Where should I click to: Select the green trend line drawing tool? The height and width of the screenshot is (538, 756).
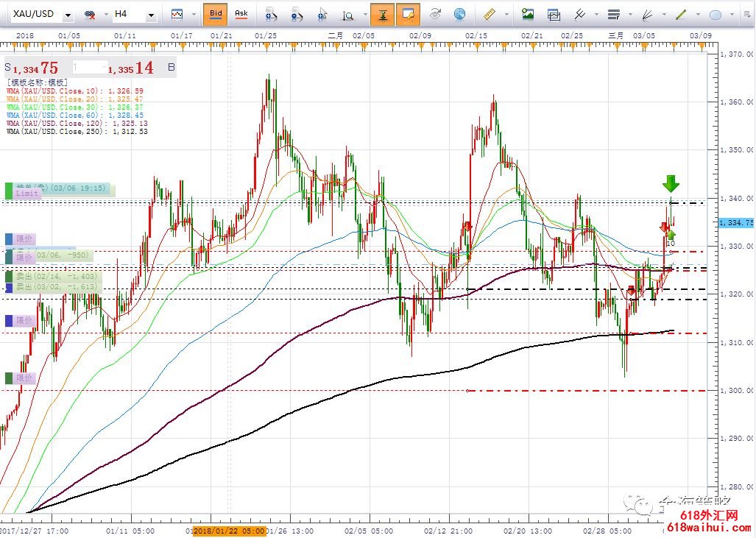point(681,13)
